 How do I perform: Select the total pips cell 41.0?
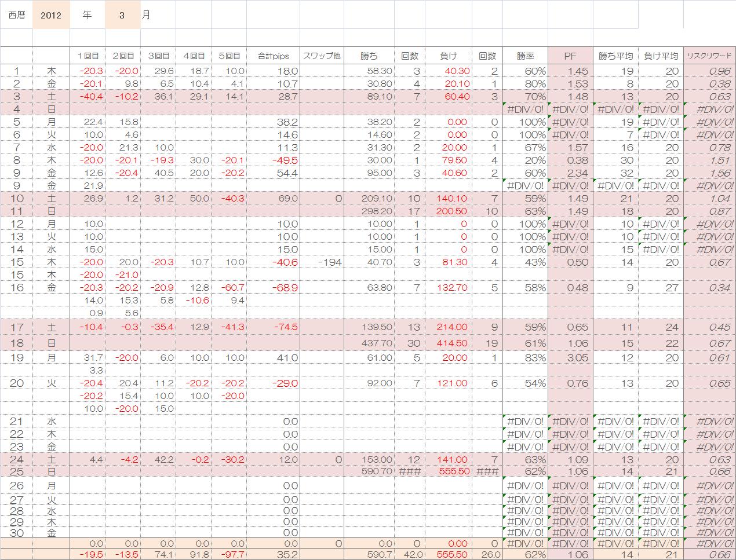click(274, 357)
